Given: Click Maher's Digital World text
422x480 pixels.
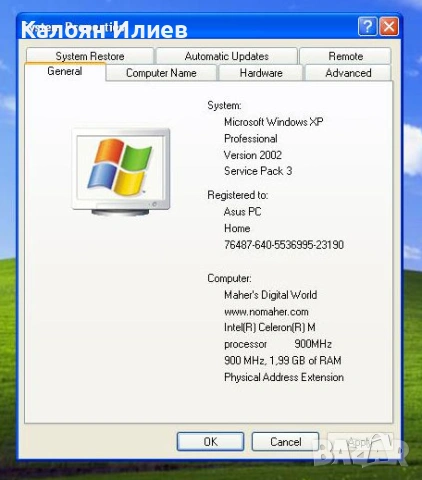Looking at the screenshot, I should pyautogui.click(x=270, y=295).
